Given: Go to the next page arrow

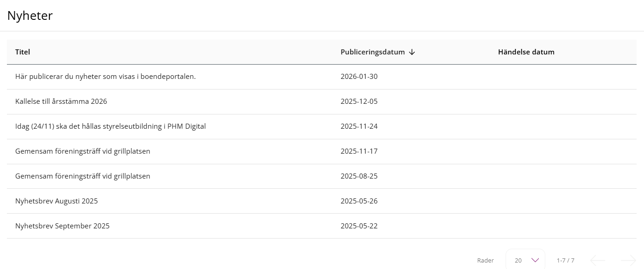Looking at the screenshot, I should (628, 260).
